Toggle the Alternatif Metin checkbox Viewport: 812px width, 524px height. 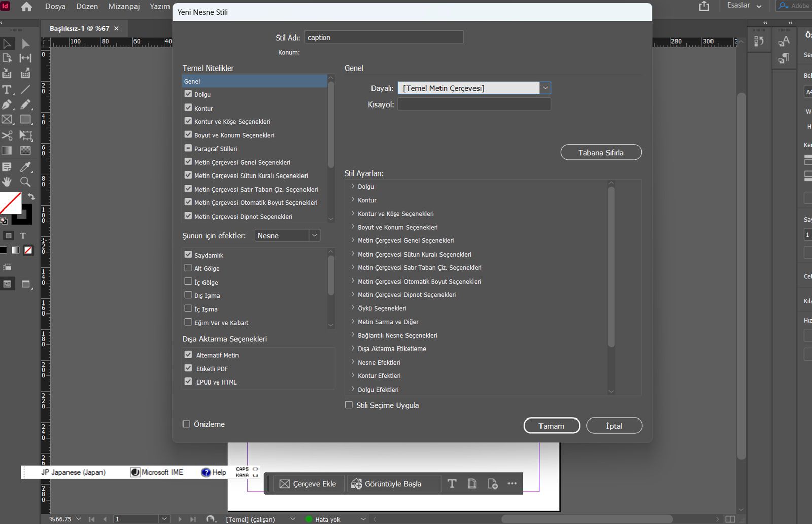188,355
